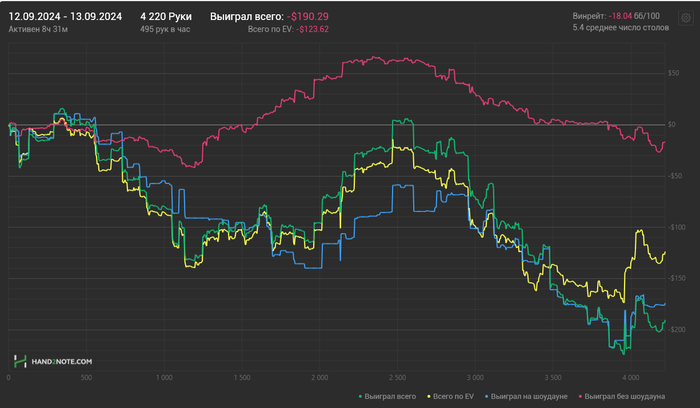Click the '500' x-axis tick label
This screenshot has width=700, height=408.
click(x=87, y=378)
